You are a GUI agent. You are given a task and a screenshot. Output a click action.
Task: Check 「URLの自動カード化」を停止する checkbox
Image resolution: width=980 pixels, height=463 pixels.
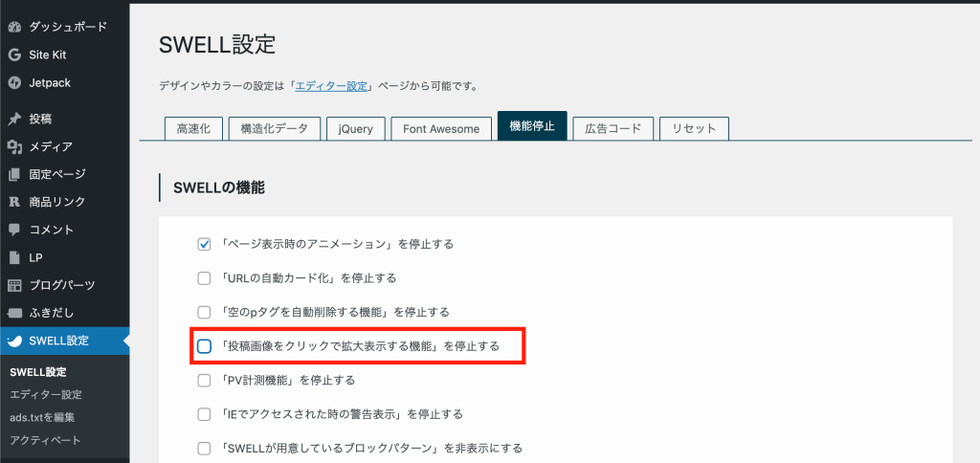tap(204, 278)
